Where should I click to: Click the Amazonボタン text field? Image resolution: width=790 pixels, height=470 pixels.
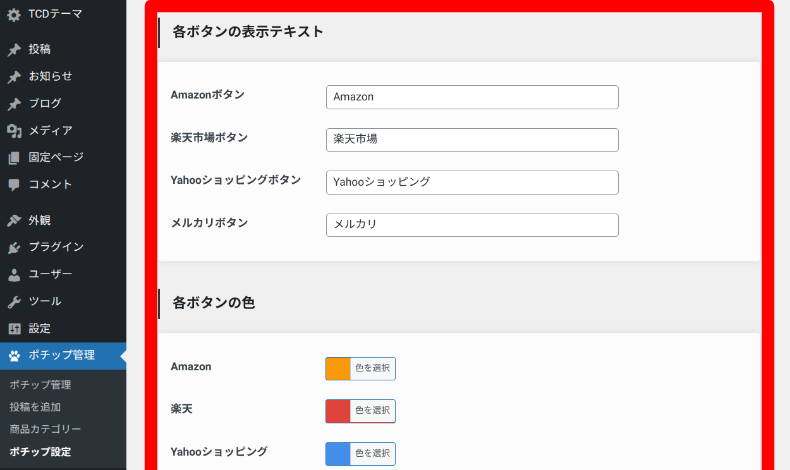472,97
